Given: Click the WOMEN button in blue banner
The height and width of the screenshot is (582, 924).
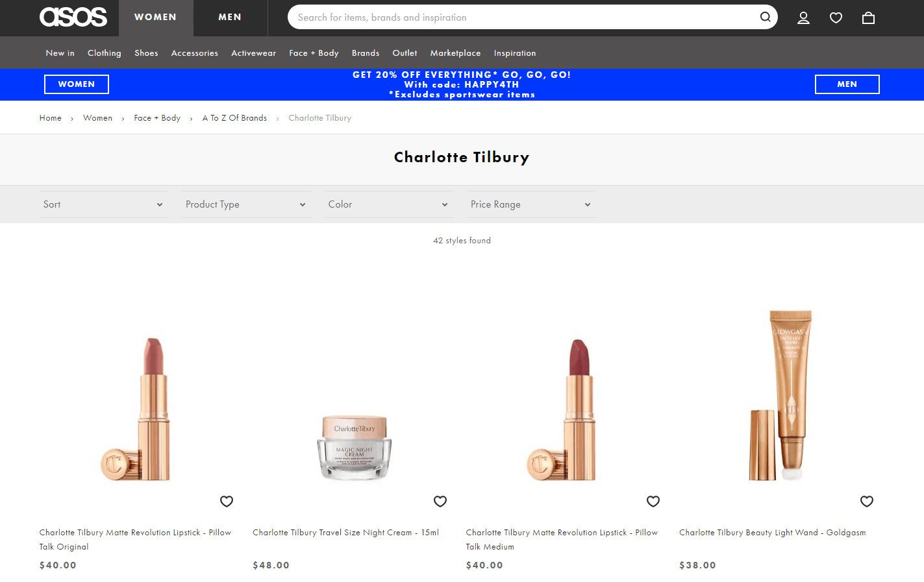Looking at the screenshot, I should (x=77, y=84).
